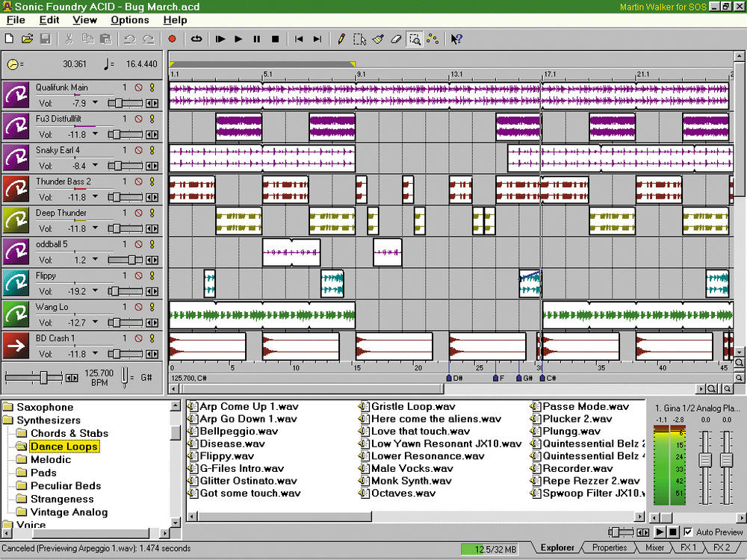Solo the Wang Lo track

(152, 307)
